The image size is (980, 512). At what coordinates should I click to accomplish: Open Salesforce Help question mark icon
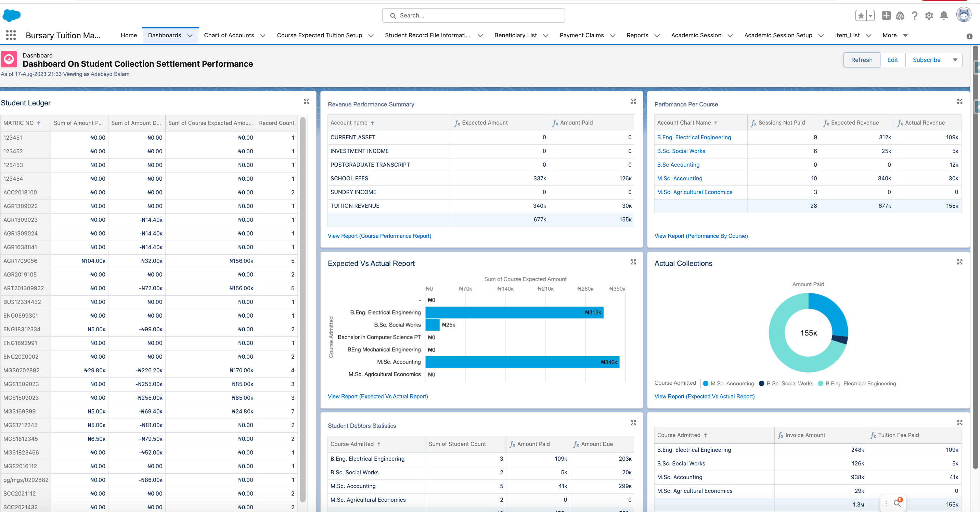[915, 16]
